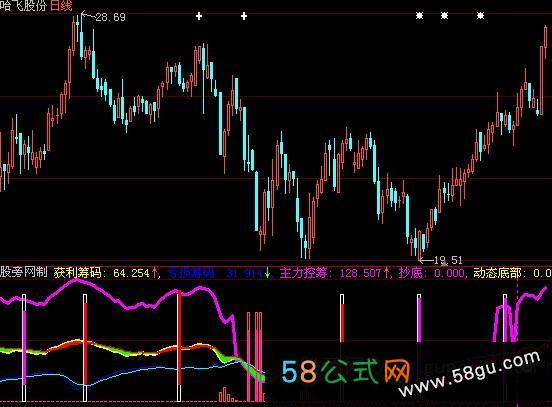
Task: Select the 抄底 indicator label
Action: (x=410, y=273)
